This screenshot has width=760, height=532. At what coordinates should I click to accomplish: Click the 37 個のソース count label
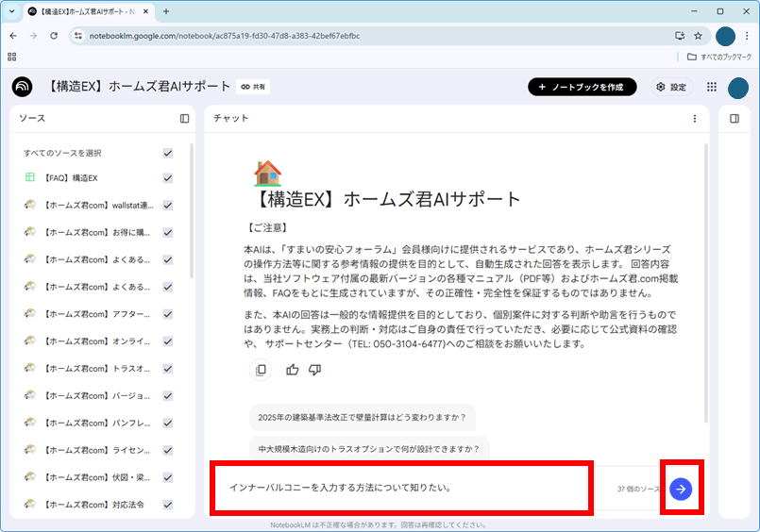point(638,489)
